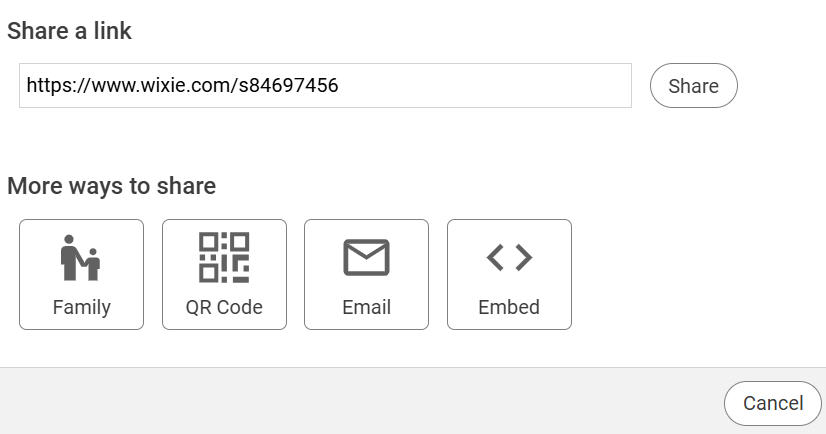Click the Family parent-and-child icon
The height and width of the screenshot is (434, 826).
[x=81, y=258]
